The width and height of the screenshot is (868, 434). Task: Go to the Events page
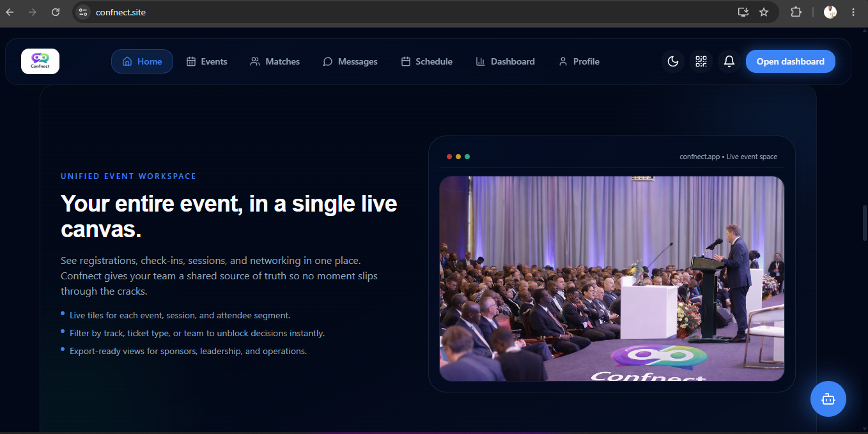click(206, 61)
